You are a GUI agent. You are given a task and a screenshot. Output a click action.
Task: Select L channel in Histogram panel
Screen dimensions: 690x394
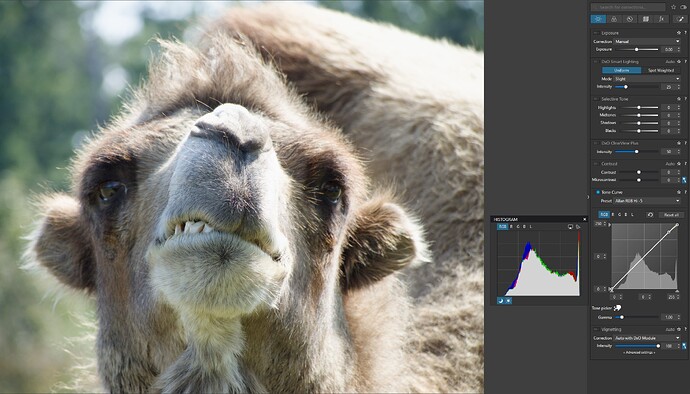[531, 227]
